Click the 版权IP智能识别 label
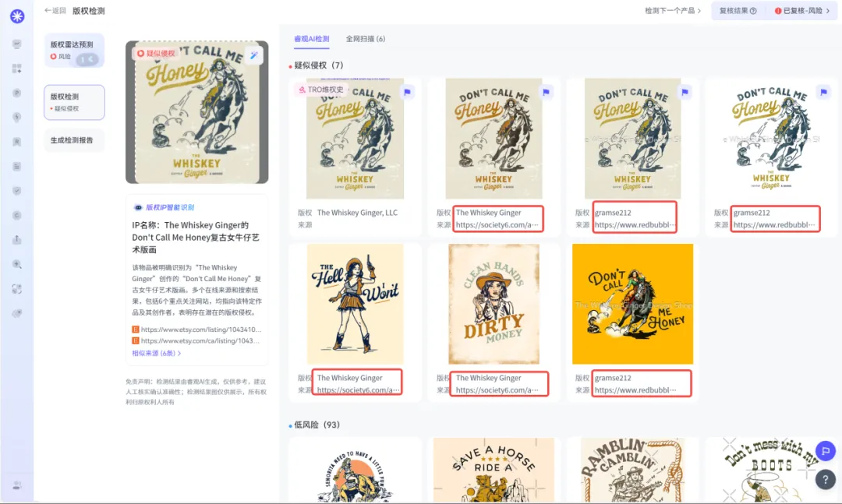The image size is (842, 504). [170, 207]
